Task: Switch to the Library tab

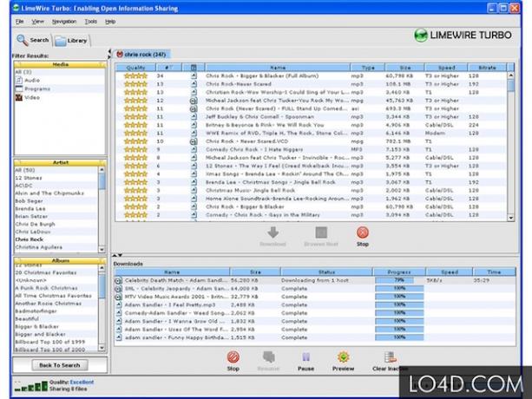Action: pyautogui.click(x=71, y=41)
